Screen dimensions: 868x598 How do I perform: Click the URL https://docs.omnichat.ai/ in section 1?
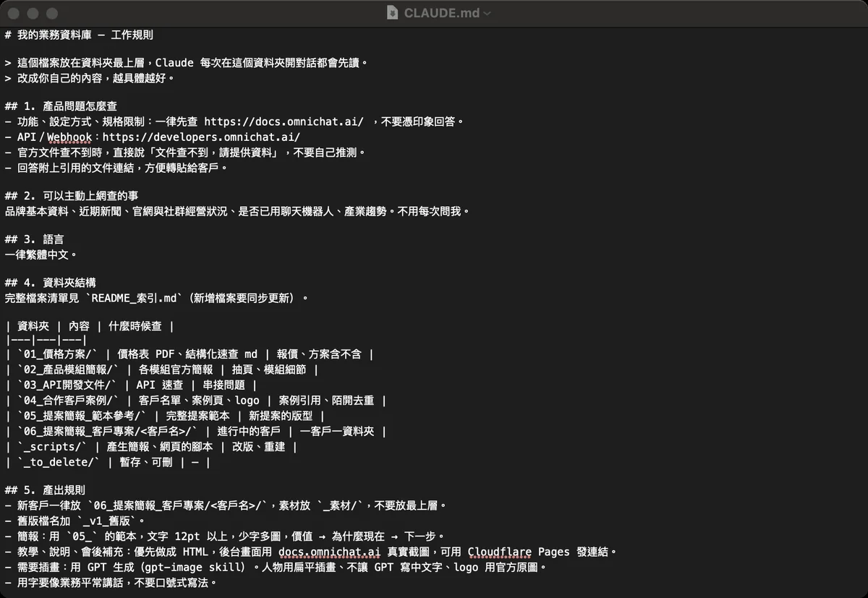(284, 121)
